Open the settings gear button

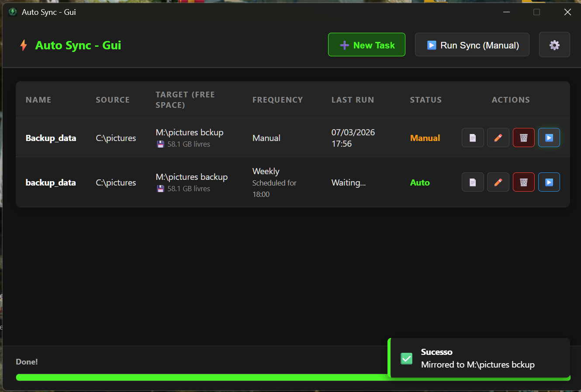click(554, 45)
